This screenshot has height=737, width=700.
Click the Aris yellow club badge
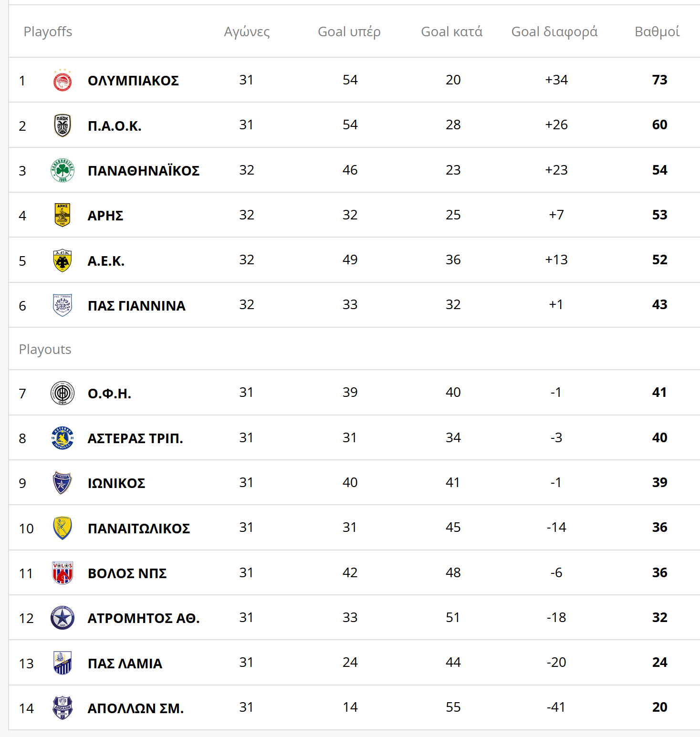pyautogui.click(x=63, y=215)
